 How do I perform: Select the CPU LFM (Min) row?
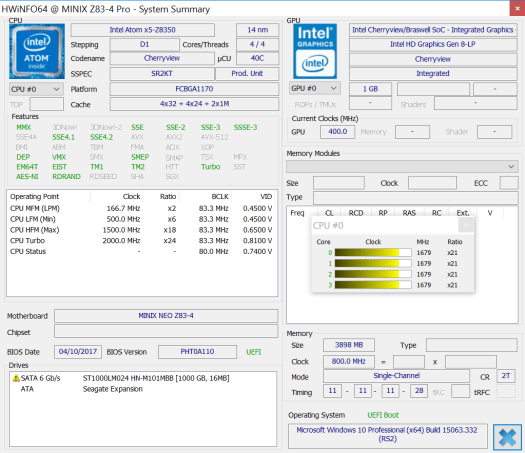[x=141, y=219]
